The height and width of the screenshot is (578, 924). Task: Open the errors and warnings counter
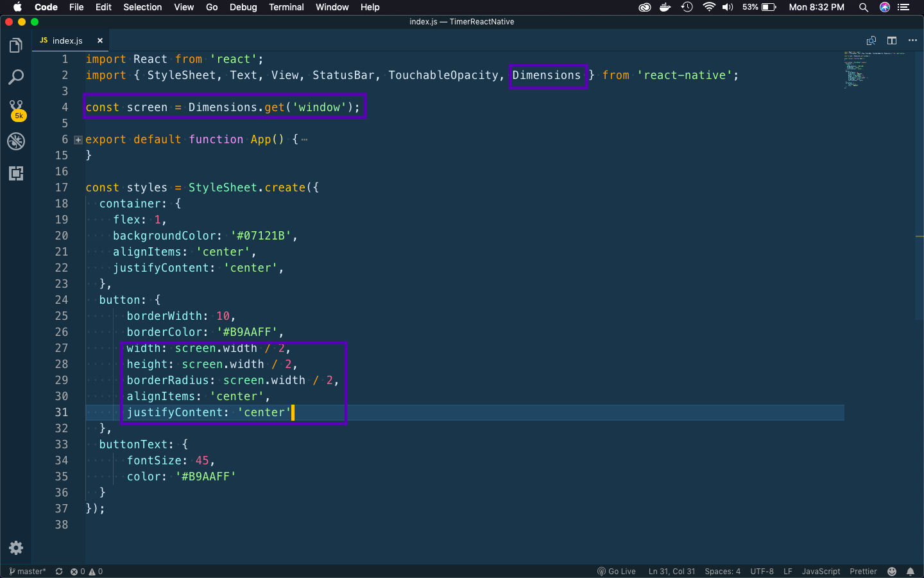click(x=87, y=572)
